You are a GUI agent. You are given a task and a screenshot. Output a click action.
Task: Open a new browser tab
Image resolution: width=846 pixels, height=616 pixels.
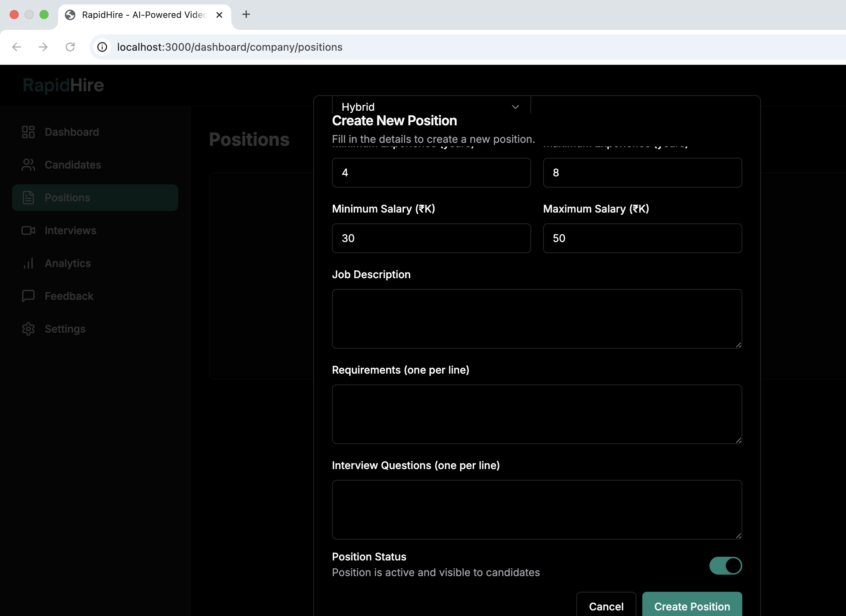[x=246, y=15]
